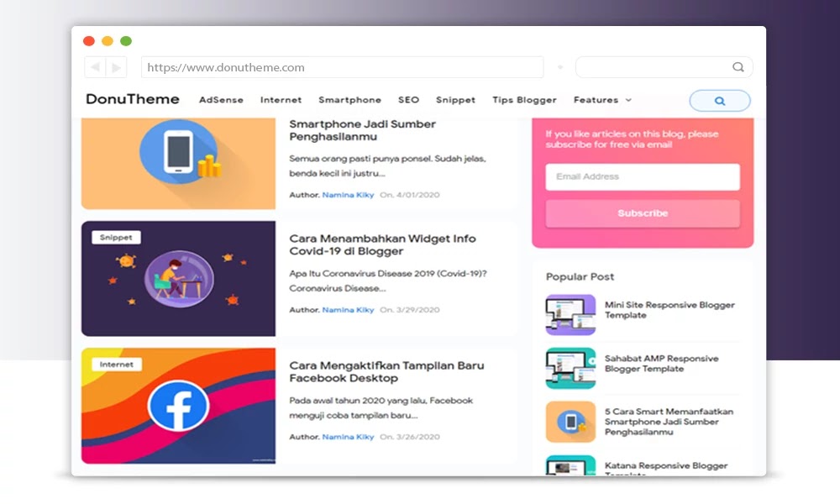Open the Smartphone menu item
The image size is (840, 504).
pyautogui.click(x=349, y=100)
